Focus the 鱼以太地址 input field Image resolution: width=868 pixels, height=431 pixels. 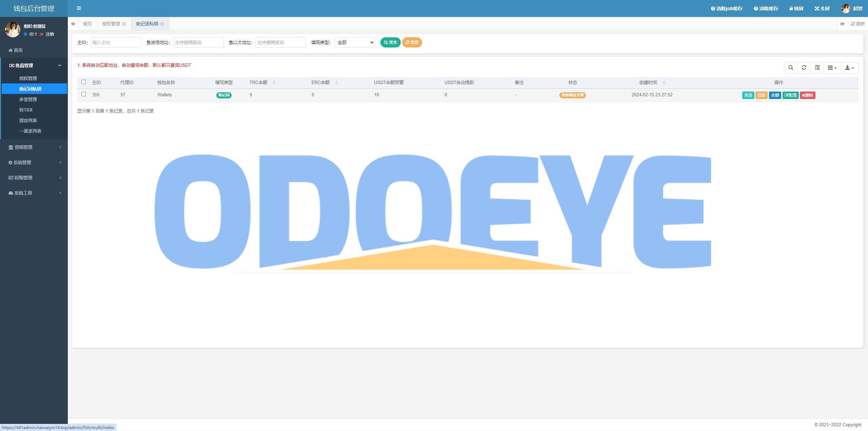280,42
